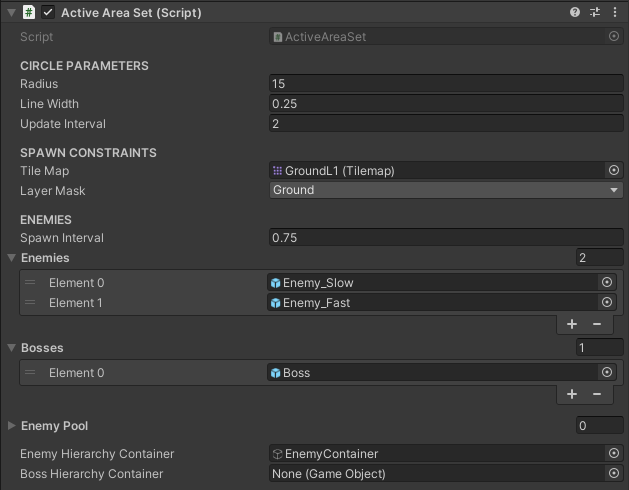Image resolution: width=629 pixels, height=490 pixels.
Task: Click the Layer Mask property label
Action: coord(53,191)
